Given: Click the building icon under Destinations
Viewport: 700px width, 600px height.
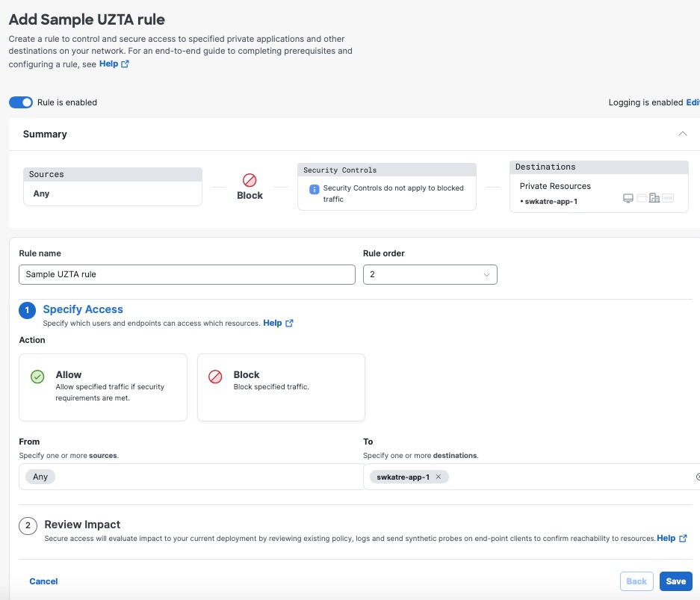Looking at the screenshot, I should (x=654, y=199).
